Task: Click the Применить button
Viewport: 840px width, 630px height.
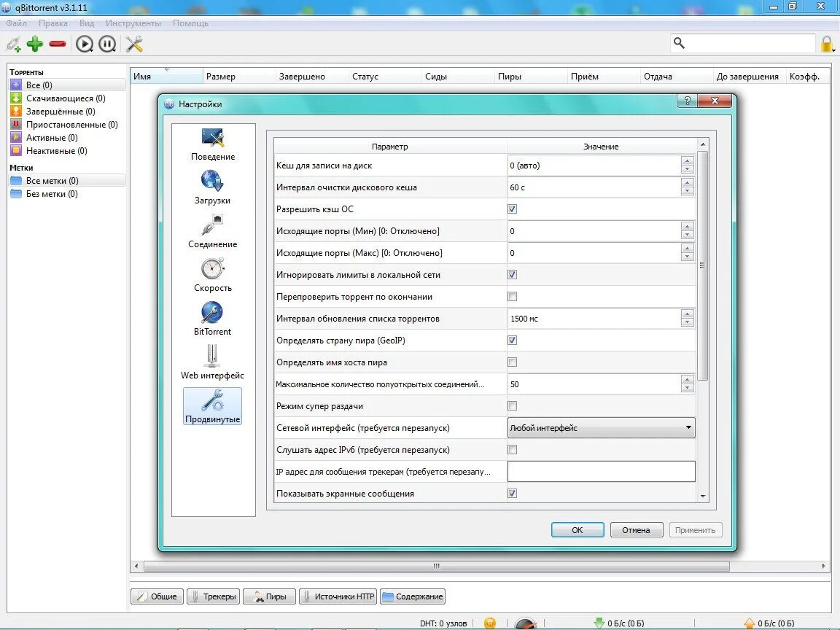Action: pos(696,530)
